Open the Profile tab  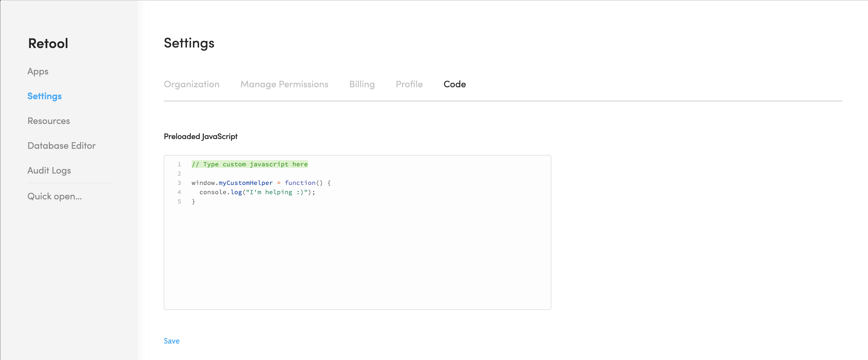(x=409, y=84)
